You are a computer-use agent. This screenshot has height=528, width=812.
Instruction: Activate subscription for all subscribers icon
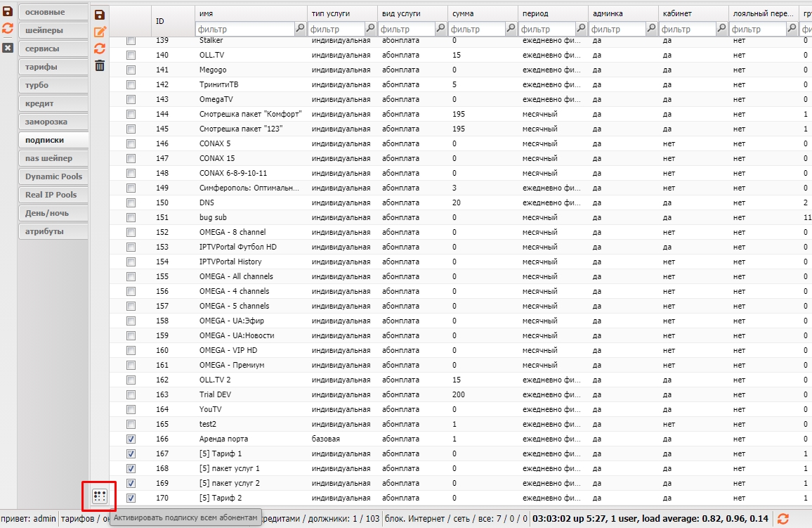(x=99, y=497)
